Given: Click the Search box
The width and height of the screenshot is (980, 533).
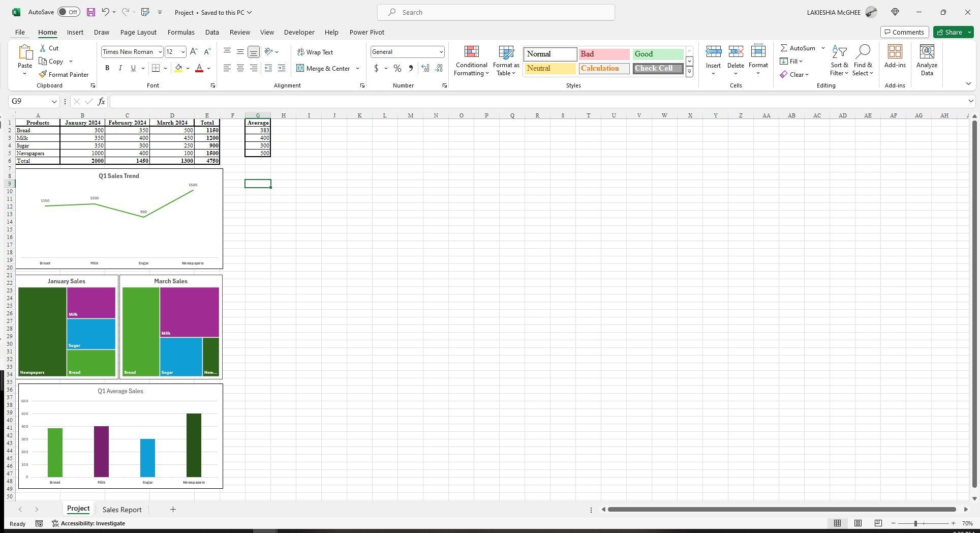Looking at the screenshot, I should [496, 12].
